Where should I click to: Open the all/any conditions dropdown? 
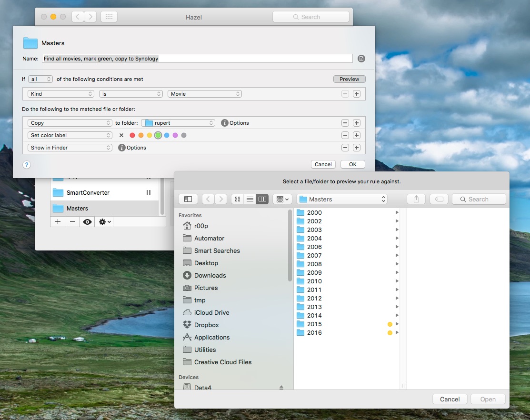[x=40, y=79]
